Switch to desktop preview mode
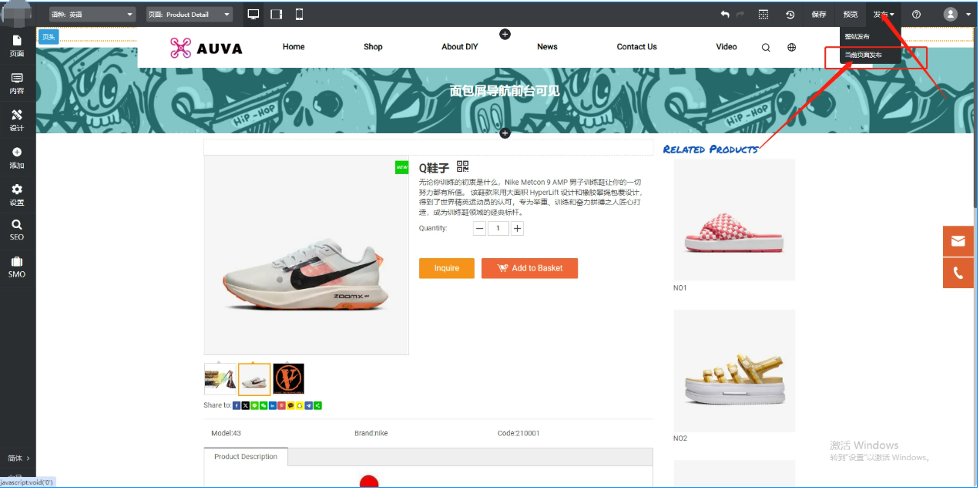The width and height of the screenshot is (980, 490). click(253, 15)
